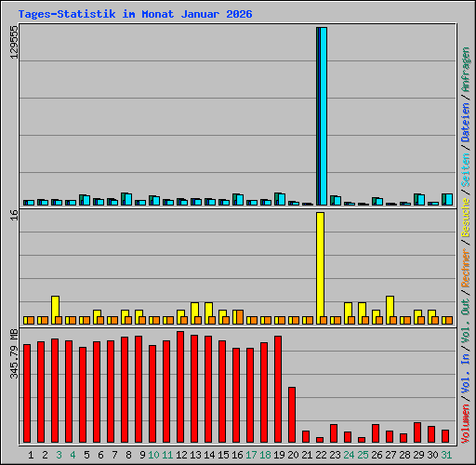Click day label 30 on the x-axis
This screenshot has height=465, width=476.
point(432,455)
